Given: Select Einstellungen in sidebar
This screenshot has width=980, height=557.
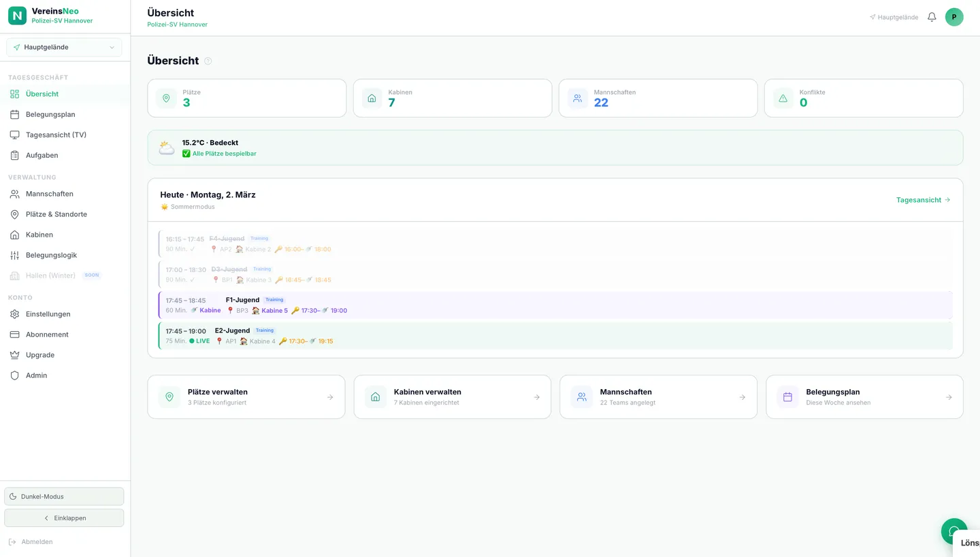Looking at the screenshot, I should click(48, 314).
